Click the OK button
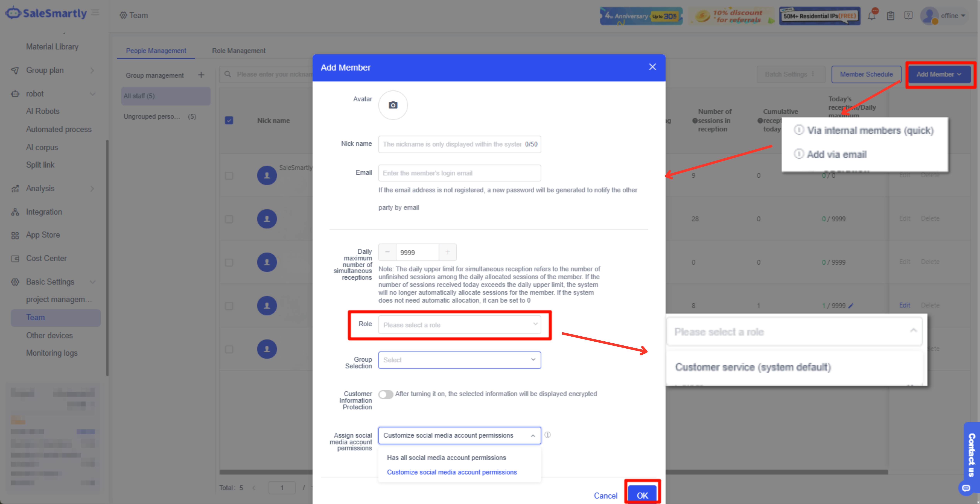 coord(642,495)
